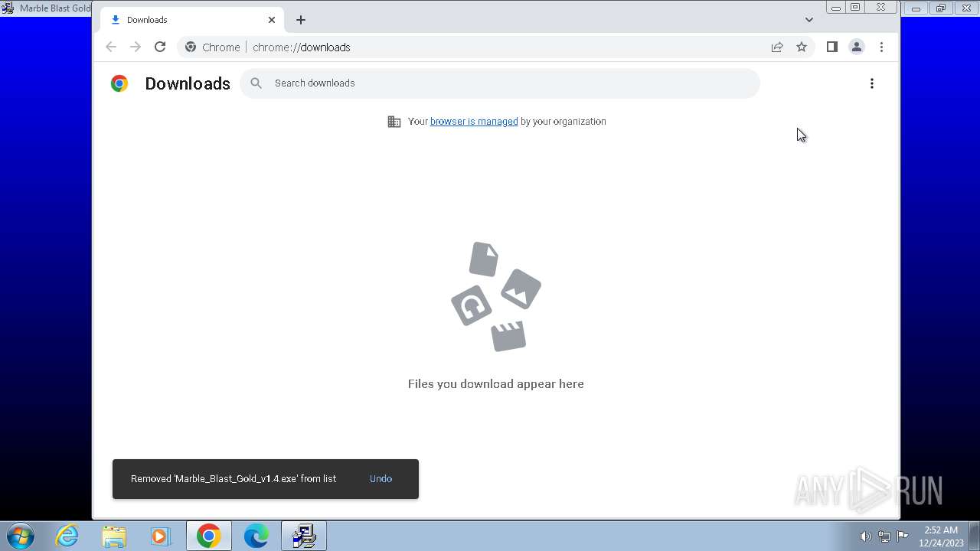This screenshot has height=551, width=980.
Task: Click the 'Files you download appear here' text
Action: pos(496,384)
